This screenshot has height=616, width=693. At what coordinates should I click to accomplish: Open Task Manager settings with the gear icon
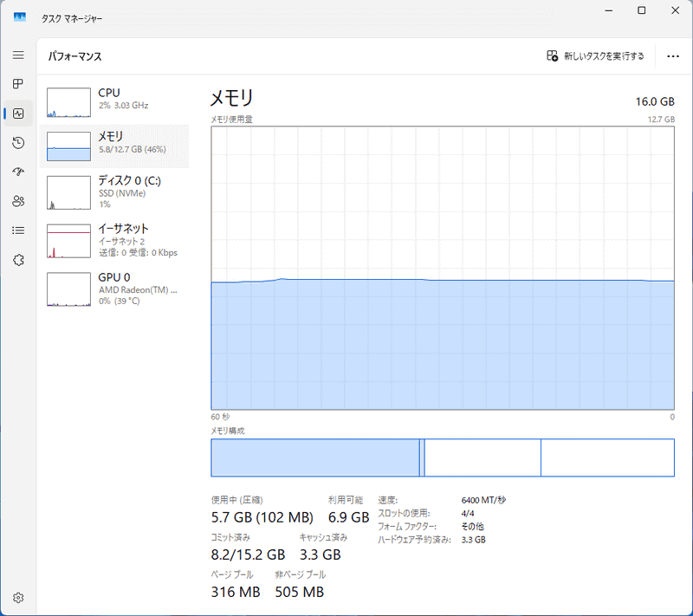(18, 597)
